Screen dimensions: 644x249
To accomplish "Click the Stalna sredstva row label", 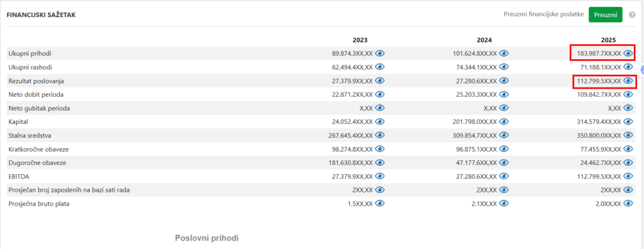I will pos(30,135).
